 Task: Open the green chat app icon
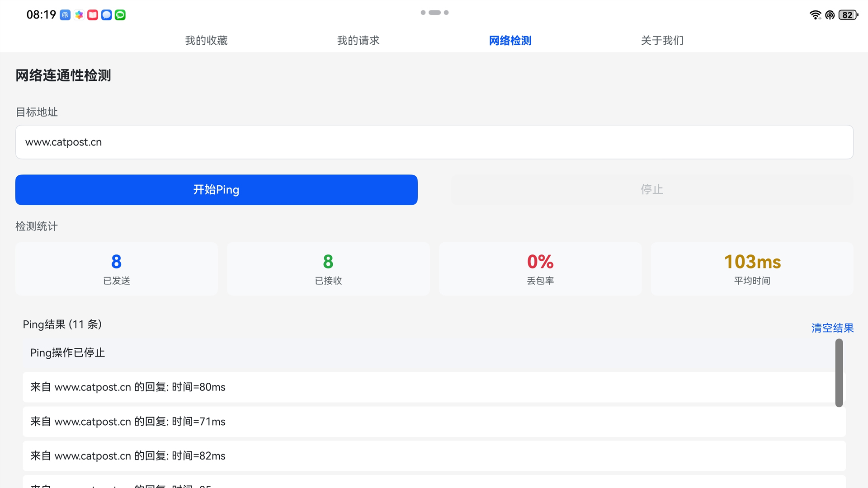click(x=120, y=14)
